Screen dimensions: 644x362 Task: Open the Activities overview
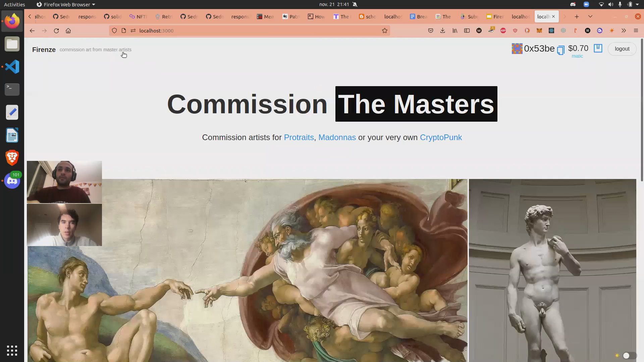point(14,4)
